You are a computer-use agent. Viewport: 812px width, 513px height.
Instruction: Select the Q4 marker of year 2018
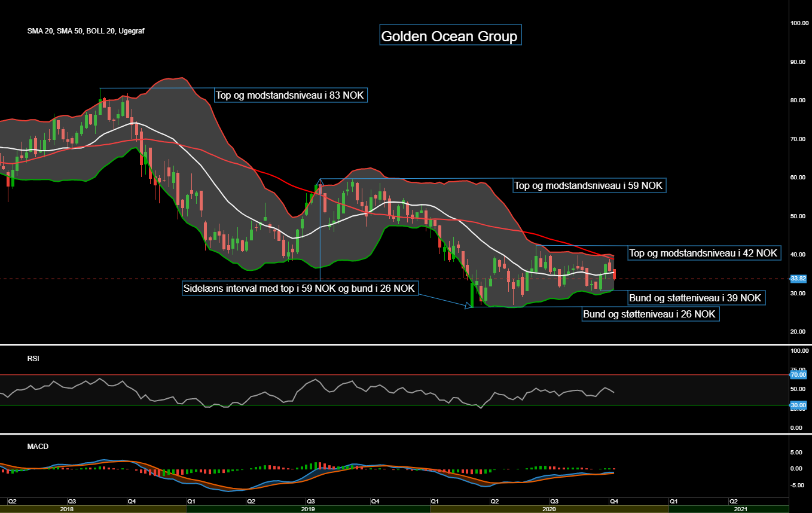pos(131,500)
